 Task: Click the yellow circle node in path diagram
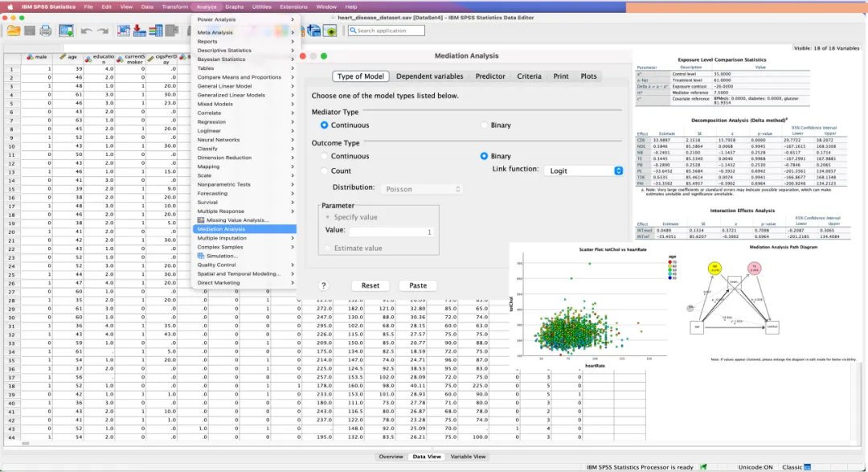click(x=714, y=269)
